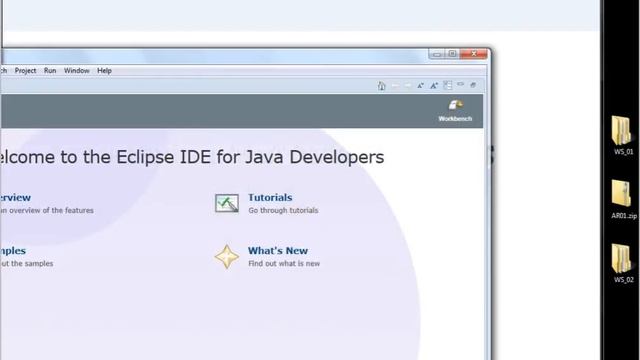Screen dimensions: 640x360
Task: Click the Tutorials checklist icon
Action: (x=227, y=203)
